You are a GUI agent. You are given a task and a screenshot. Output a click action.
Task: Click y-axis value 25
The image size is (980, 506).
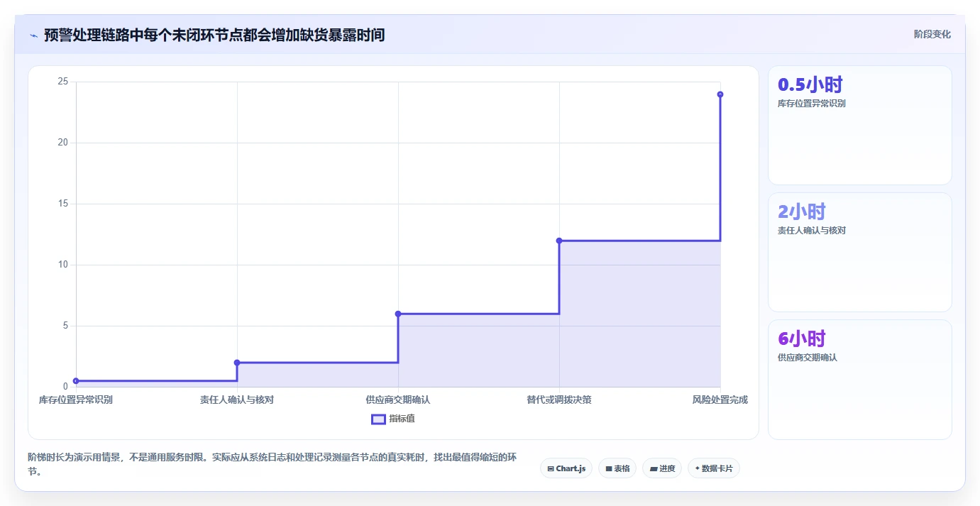[x=63, y=82]
